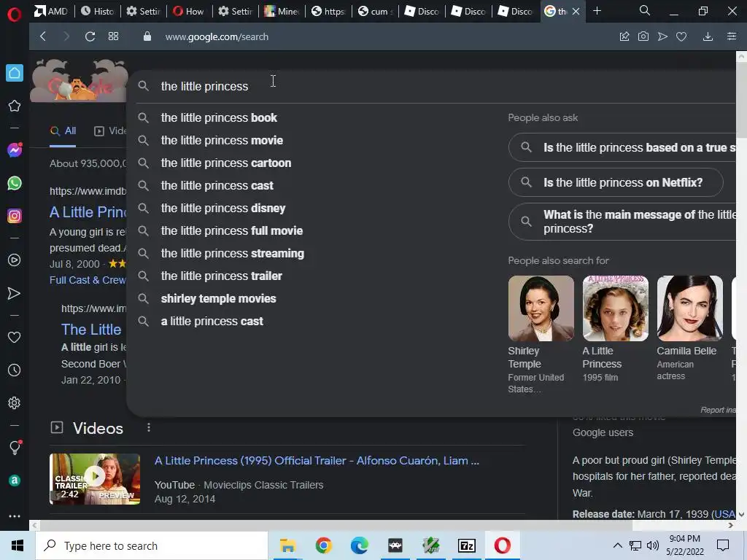Open the Speed Dial grid button

click(x=113, y=36)
